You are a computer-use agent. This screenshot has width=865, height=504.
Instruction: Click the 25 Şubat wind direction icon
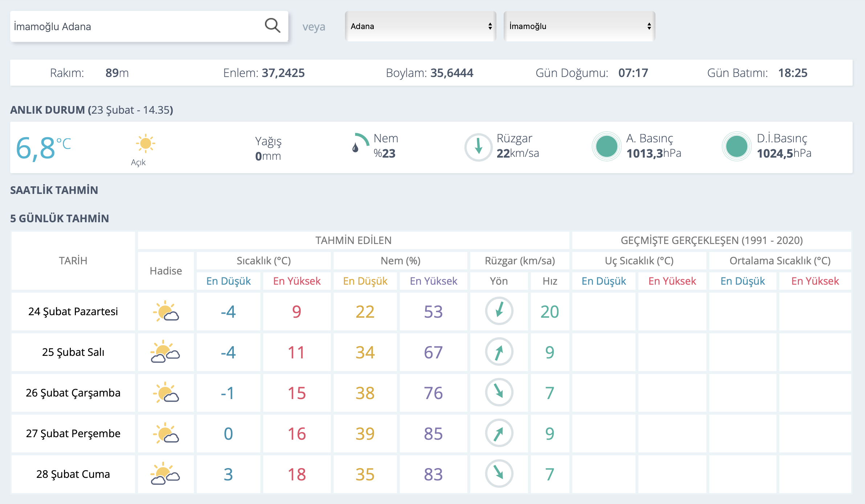pos(499,352)
